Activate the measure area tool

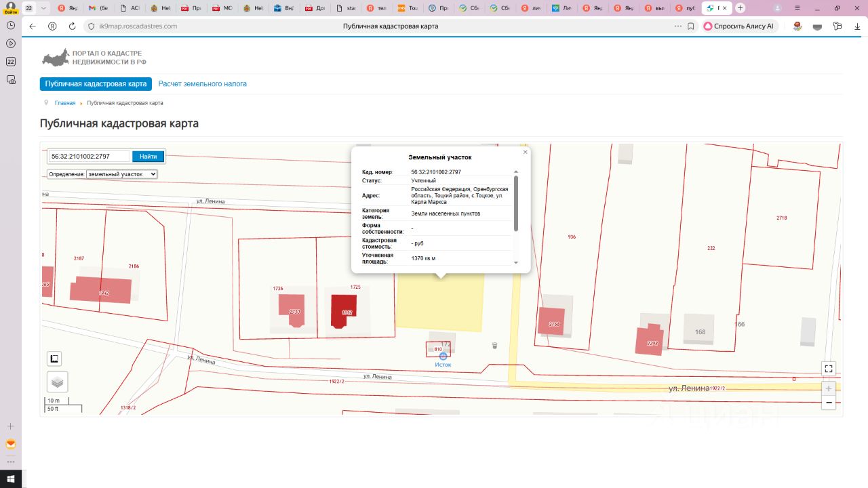pos(54,359)
